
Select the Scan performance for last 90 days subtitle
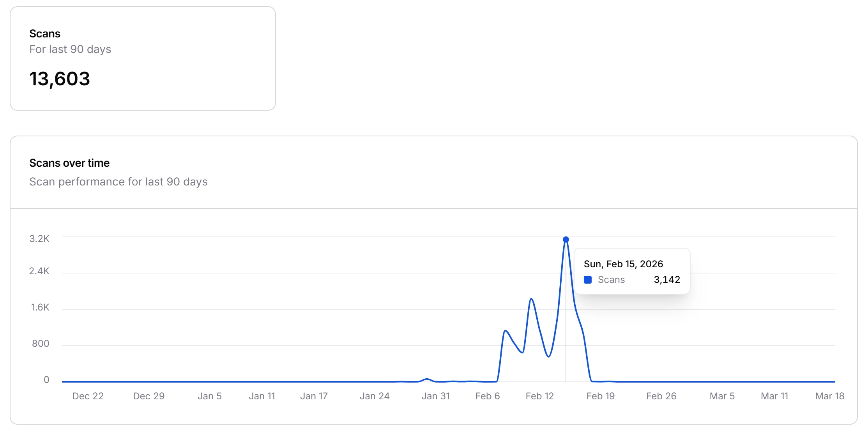[118, 182]
